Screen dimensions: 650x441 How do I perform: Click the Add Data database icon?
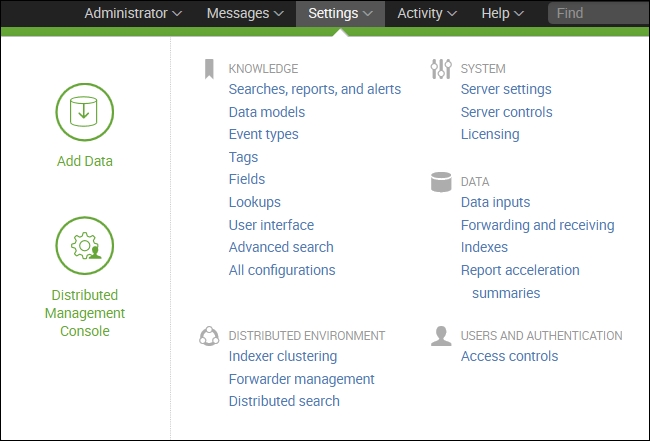tap(85, 112)
